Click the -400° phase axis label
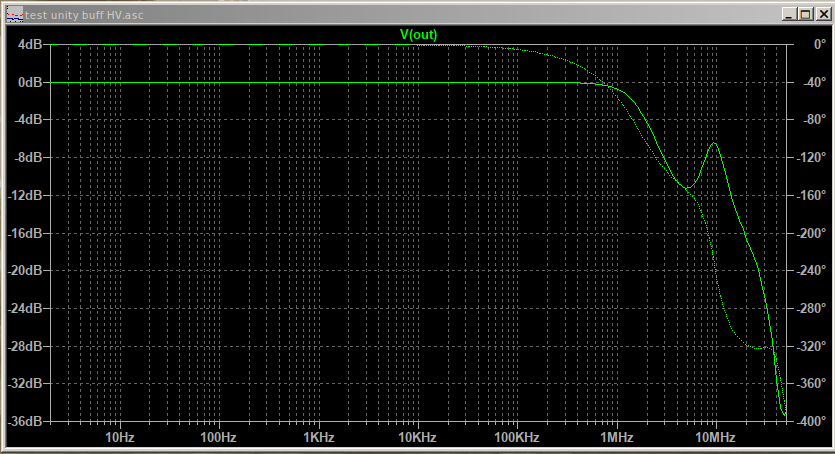 click(x=811, y=421)
